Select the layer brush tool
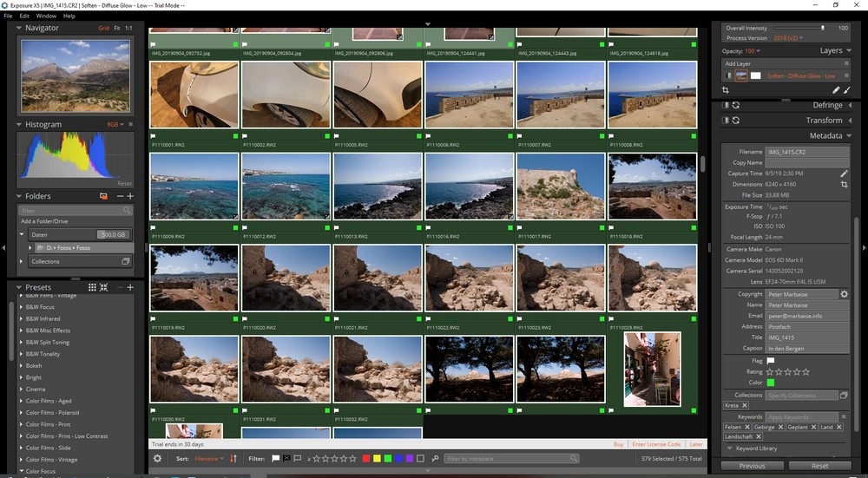Viewport: 868px width, 478px height. pos(846,89)
